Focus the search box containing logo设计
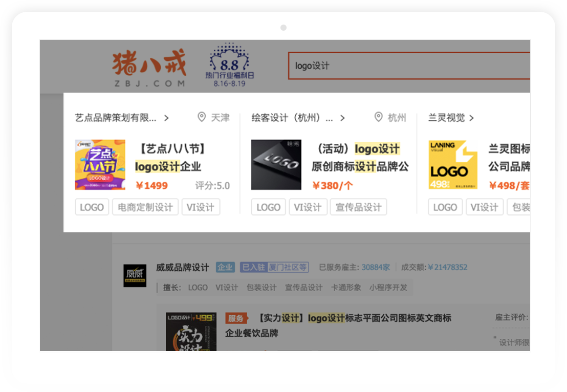The width and height of the screenshot is (567, 392). pyautogui.click(x=409, y=66)
